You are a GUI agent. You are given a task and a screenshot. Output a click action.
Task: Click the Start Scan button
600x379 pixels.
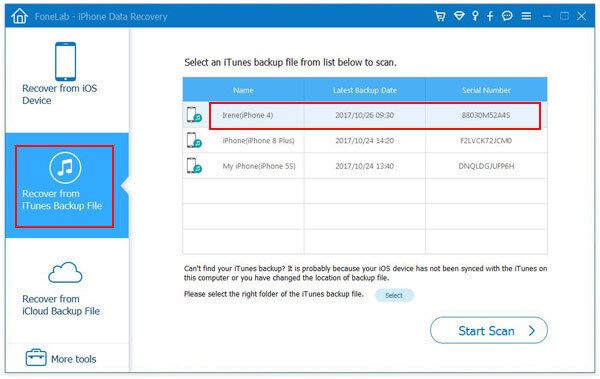489,330
